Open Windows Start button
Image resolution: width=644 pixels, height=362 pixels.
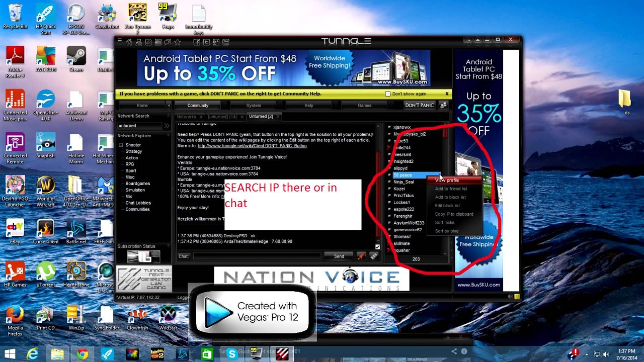click(10, 354)
